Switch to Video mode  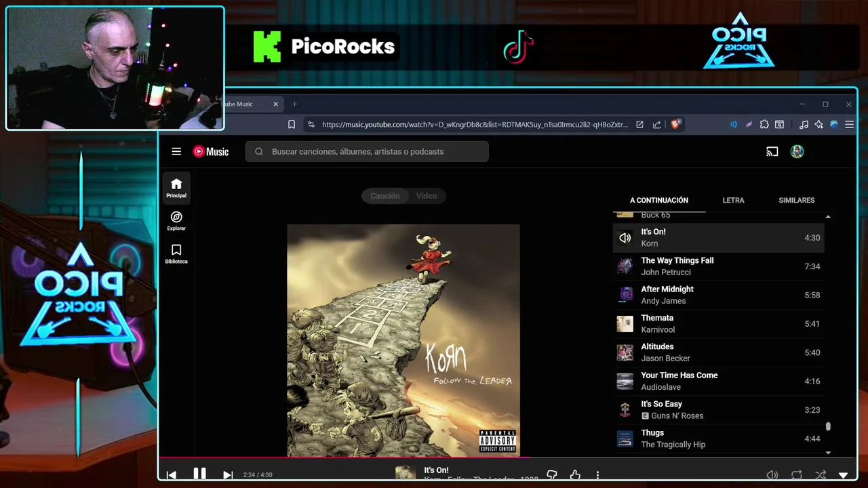[x=427, y=196]
